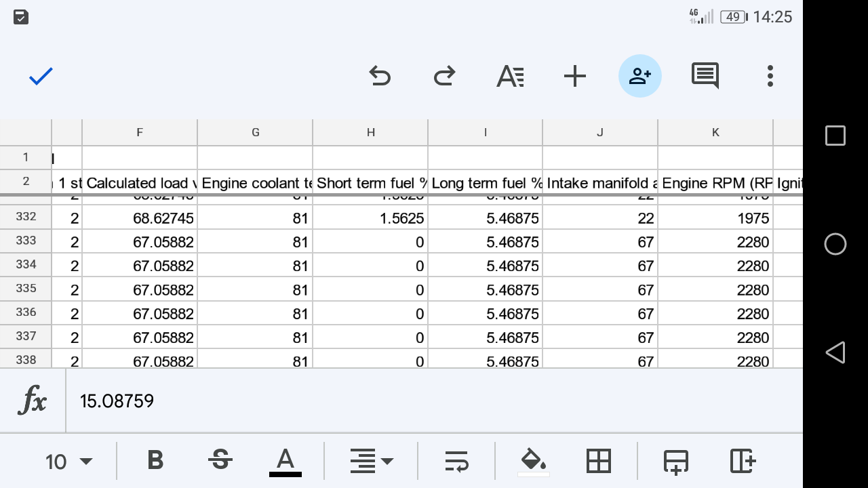Image resolution: width=868 pixels, height=488 pixels.
Task: Select cell 22 in row 332
Action: [x=600, y=218]
